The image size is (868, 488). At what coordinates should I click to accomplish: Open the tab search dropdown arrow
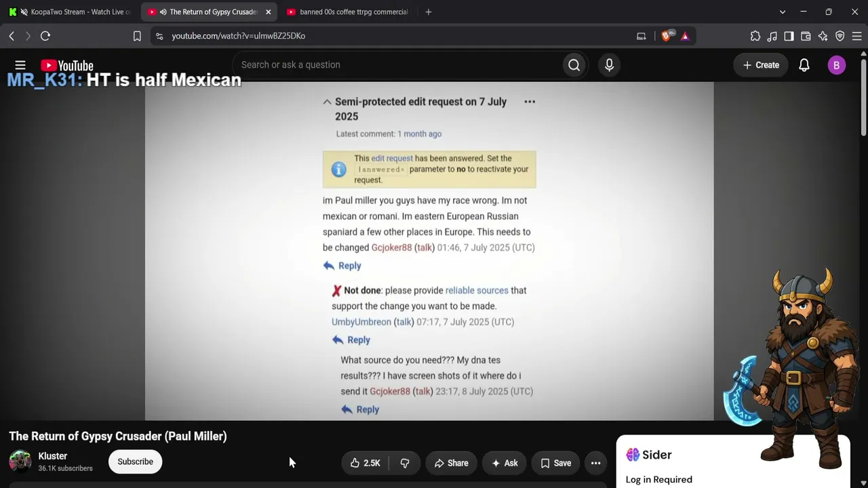(783, 12)
